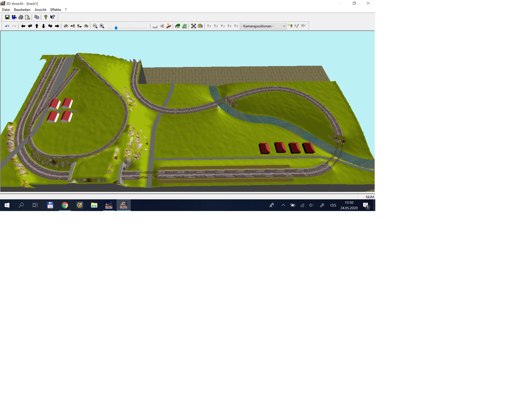Click the zoom slider handle

116,28
